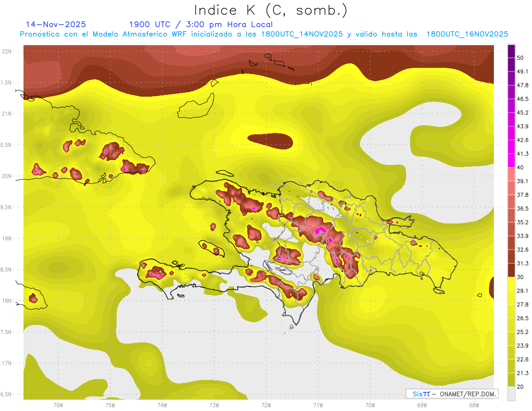Click legend value 46.5
532x411 pixels.
523,99
